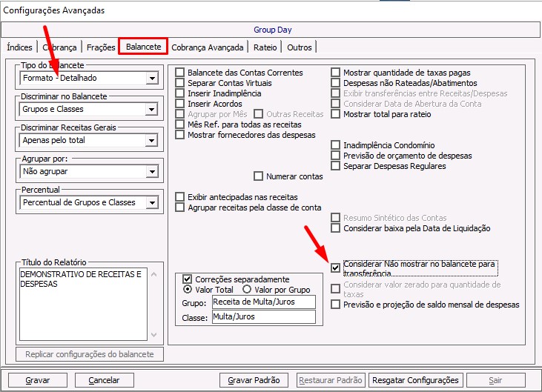Select Valor por Grupo radio button
Screen dimensions: 542x392
coord(247,289)
